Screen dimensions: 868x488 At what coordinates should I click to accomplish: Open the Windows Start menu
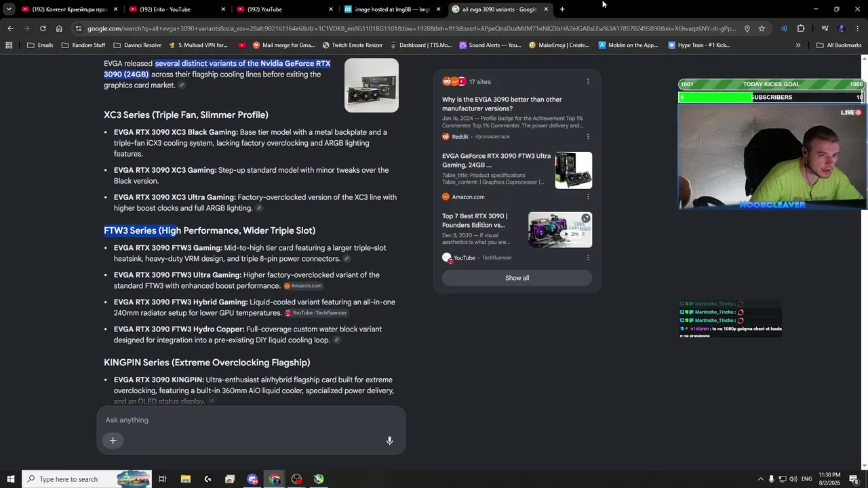10,479
